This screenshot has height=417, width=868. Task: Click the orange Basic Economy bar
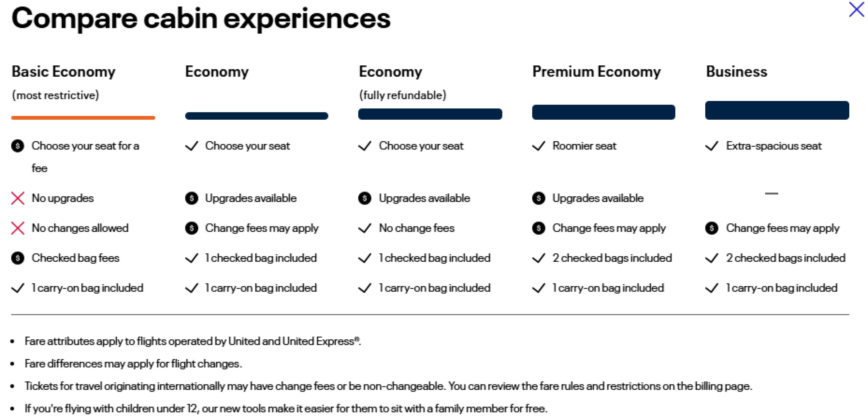tap(83, 118)
